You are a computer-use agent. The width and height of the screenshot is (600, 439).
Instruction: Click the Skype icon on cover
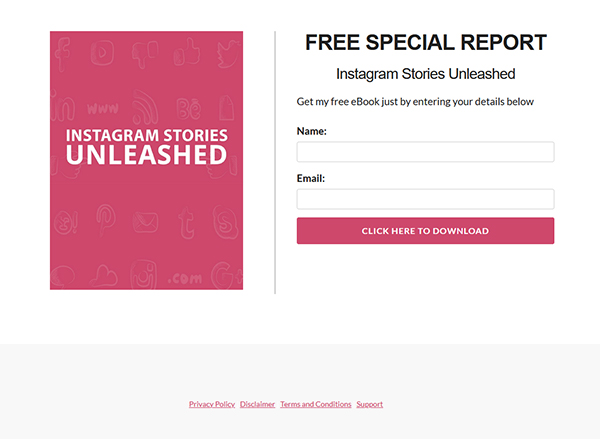pyautogui.click(x=226, y=222)
